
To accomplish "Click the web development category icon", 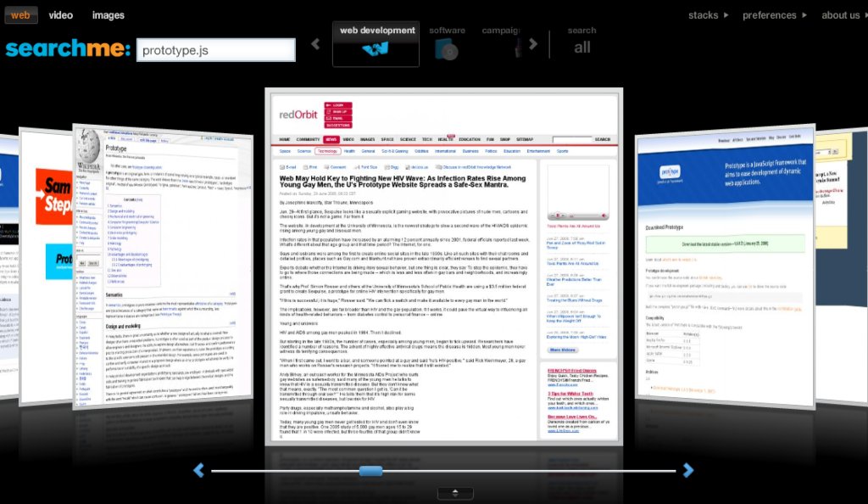I will [x=376, y=50].
